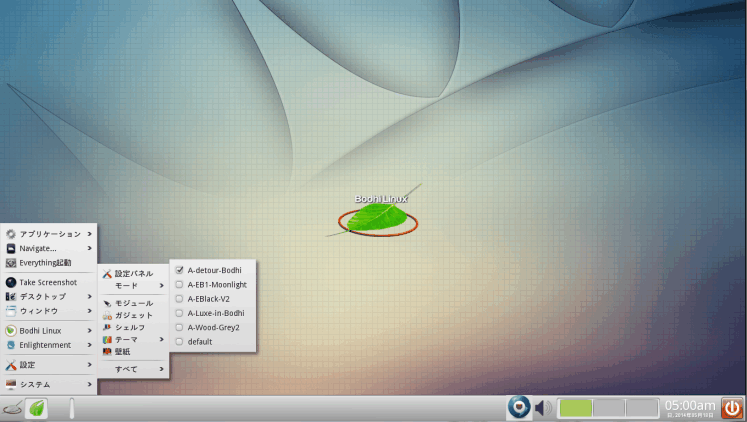This screenshot has width=747, height=422.
Task: Click the round system tray icon
Action: tap(519, 408)
